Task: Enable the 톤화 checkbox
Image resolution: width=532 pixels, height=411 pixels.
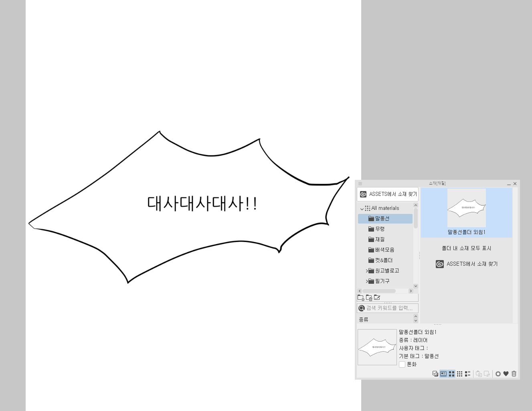Action: tap(402, 364)
